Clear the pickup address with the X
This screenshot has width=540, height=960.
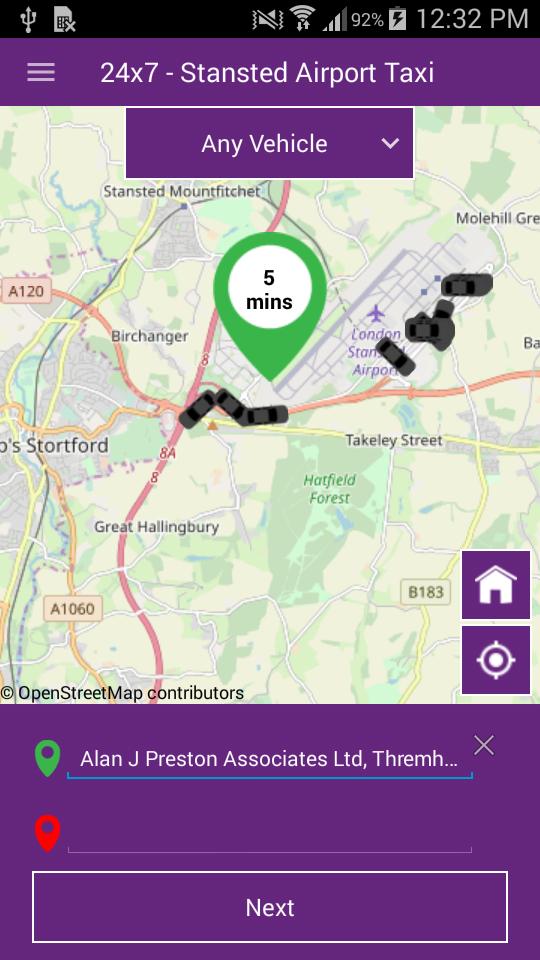(x=484, y=745)
